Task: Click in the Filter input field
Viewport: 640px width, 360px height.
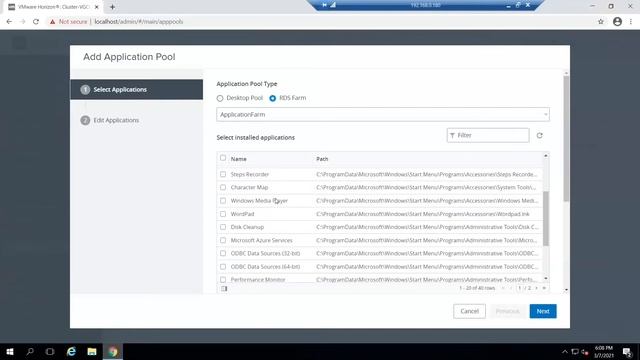Action: click(x=488, y=136)
